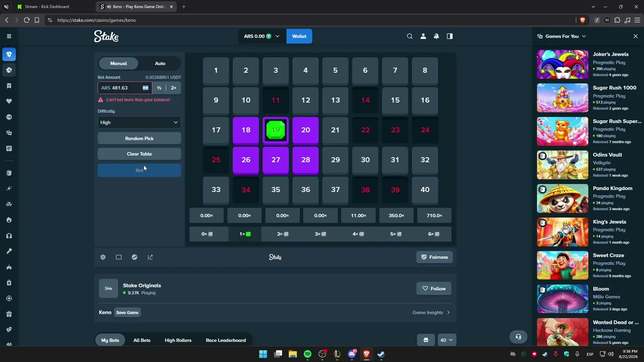This screenshot has height=362, width=644.
Task: Halve the bet amount with ½
Action: [x=159, y=88]
